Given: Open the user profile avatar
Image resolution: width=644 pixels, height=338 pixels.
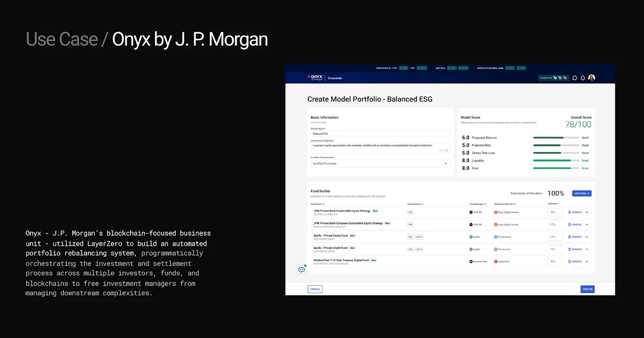Looking at the screenshot, I should tap(592, 78).
